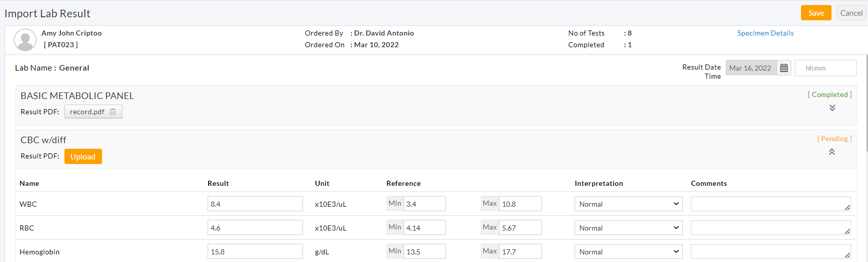
Task: Click the result time hh:mm field
Action: click(x=825, y=68)
